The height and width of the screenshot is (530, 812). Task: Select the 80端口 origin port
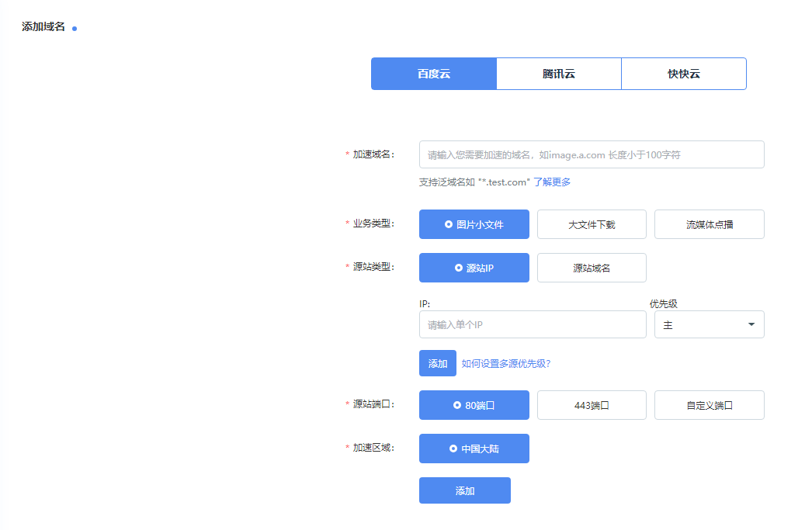pyautogui.click(x=474, y=405)
